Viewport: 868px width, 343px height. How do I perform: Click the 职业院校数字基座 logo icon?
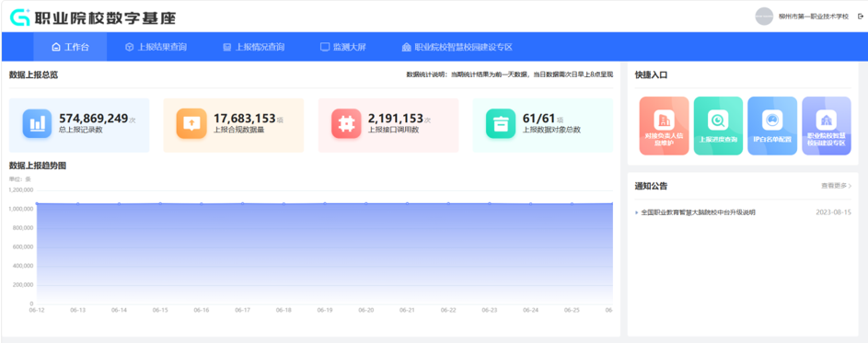(x=20, y=17)
